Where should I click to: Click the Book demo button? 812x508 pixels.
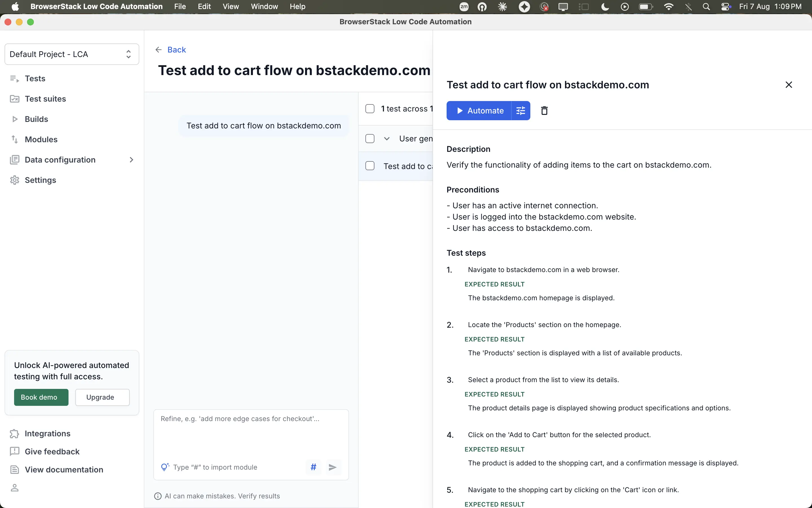tap(41, 397)
